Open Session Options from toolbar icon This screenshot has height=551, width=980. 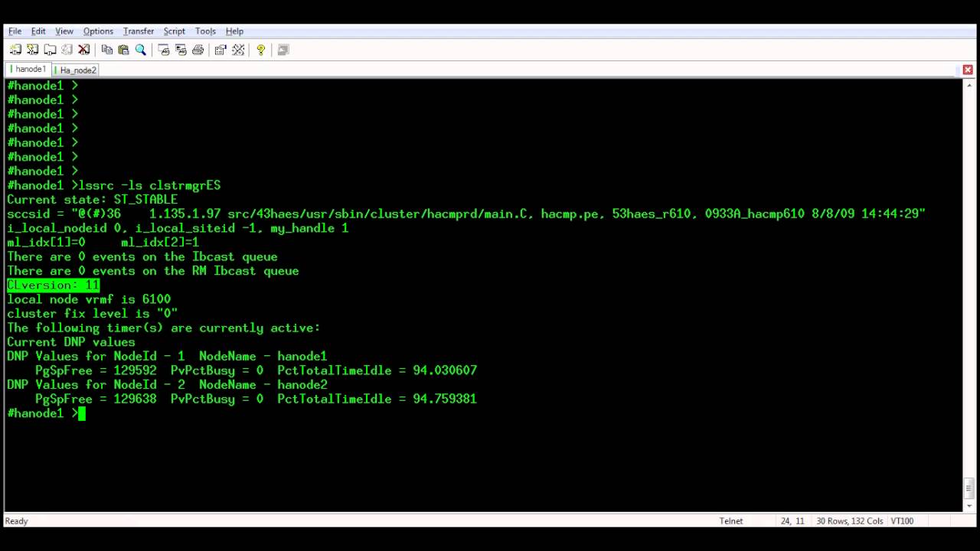coord(220,50)
